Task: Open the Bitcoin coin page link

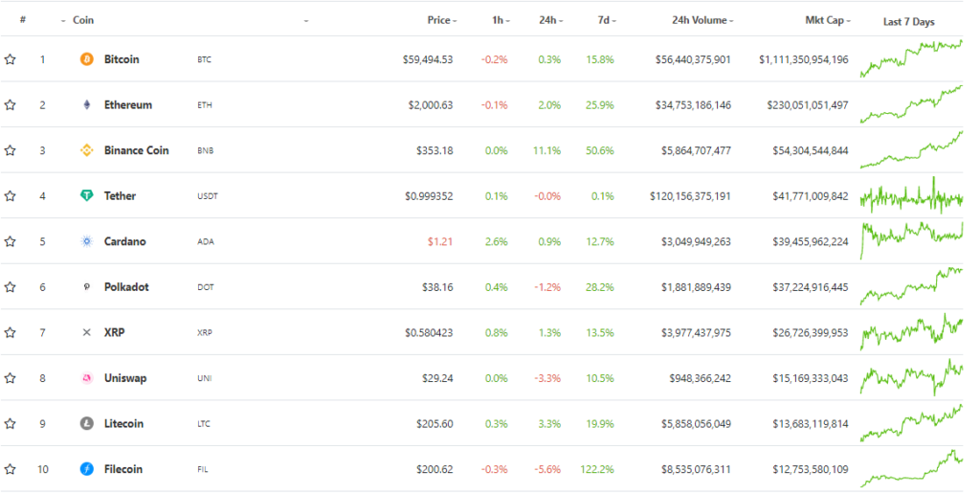Action: click(122, 59)
